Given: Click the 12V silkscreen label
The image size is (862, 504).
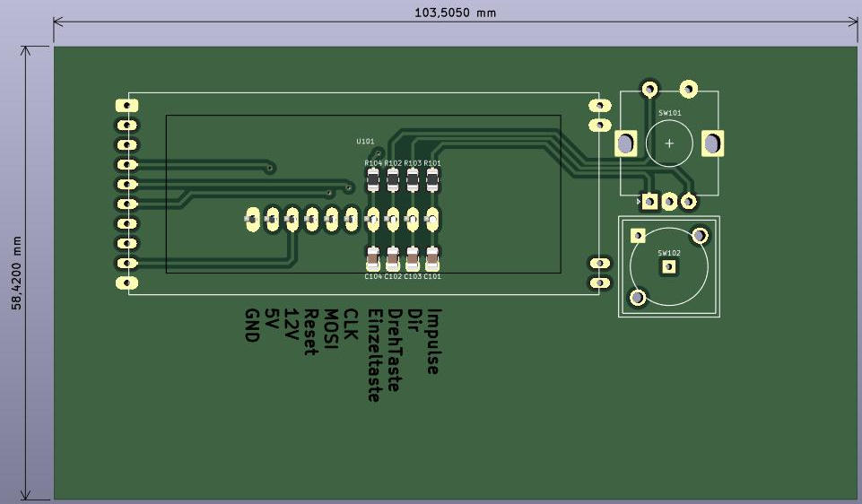Looking at the screenshot, I should [x=291, y=324].
